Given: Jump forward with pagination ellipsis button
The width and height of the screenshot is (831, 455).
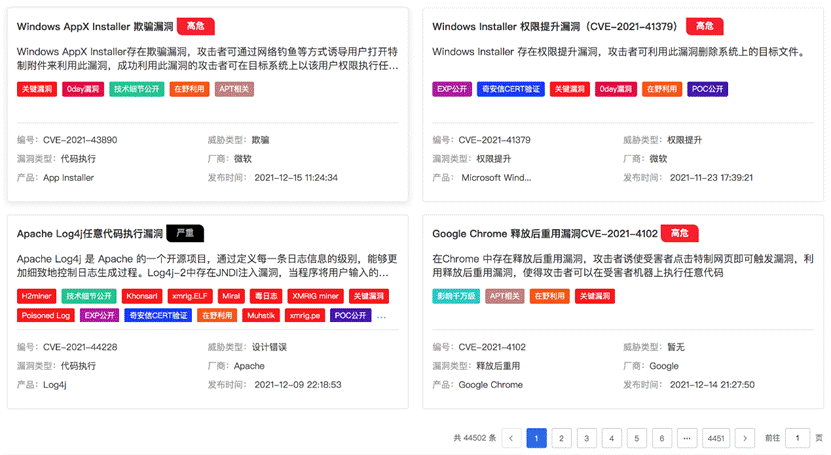Looking at the screenshot, I should click(687, 438).
